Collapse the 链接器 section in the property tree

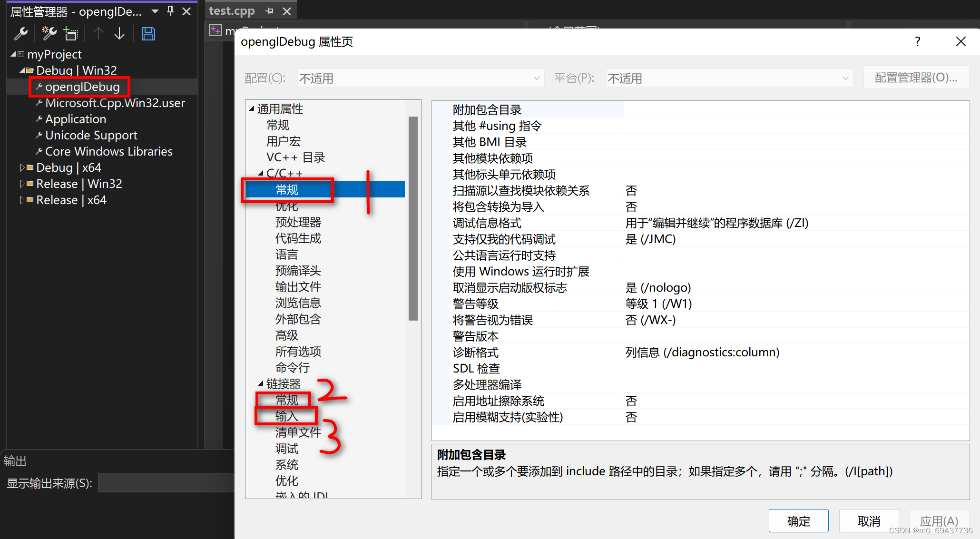pyautogui.click(x=261, y=383)
